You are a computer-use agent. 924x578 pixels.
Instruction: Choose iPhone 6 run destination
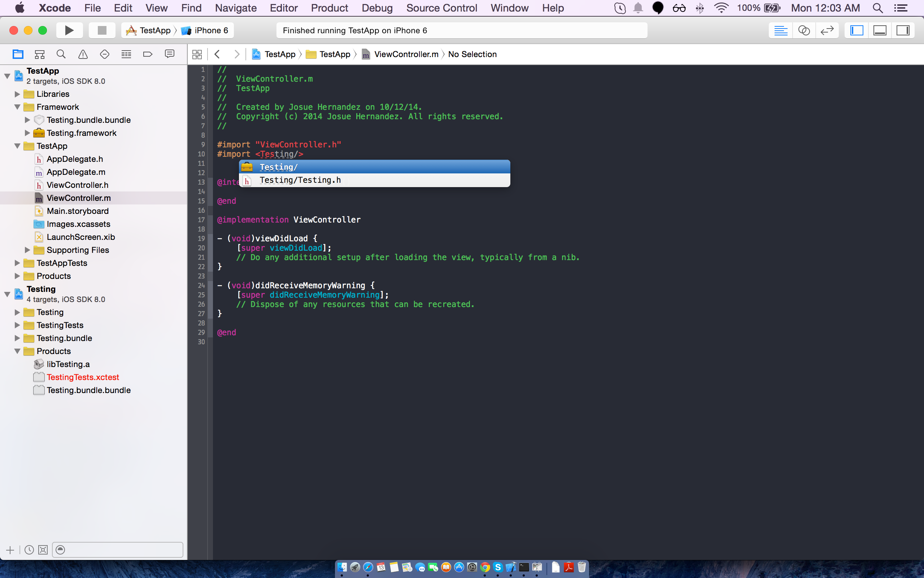(205, 30)
